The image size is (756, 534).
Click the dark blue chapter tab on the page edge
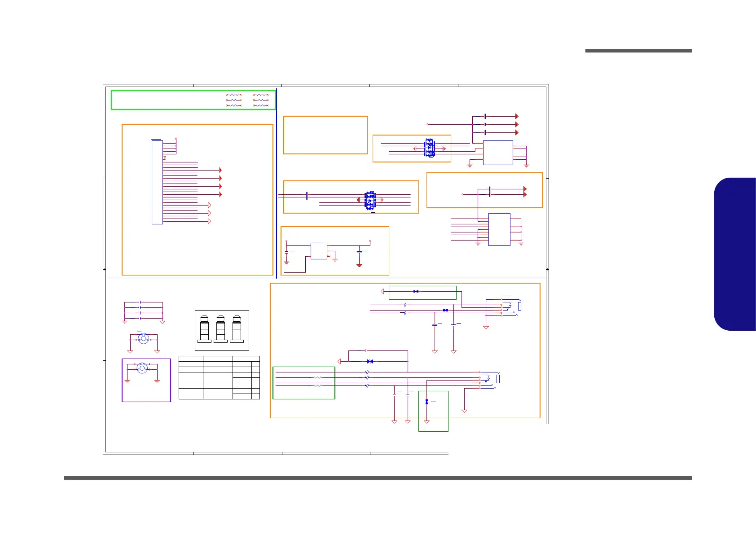pos(734,254)
